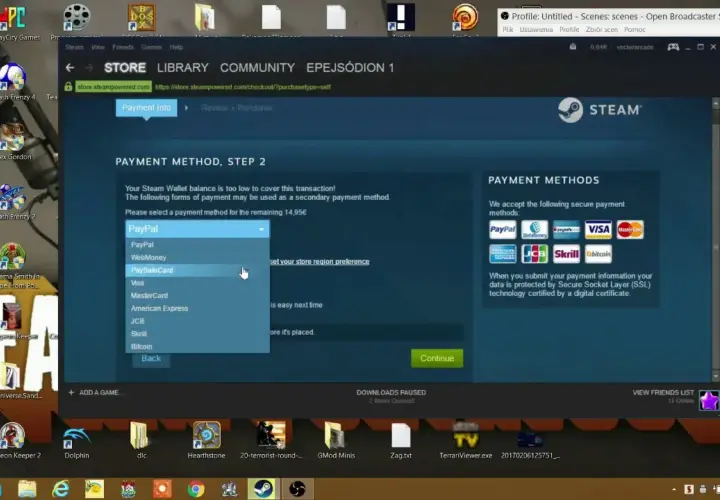Choose PayPal from the dropdown list
The height and width of the screenshot is (500, 720).
point(197,245)
